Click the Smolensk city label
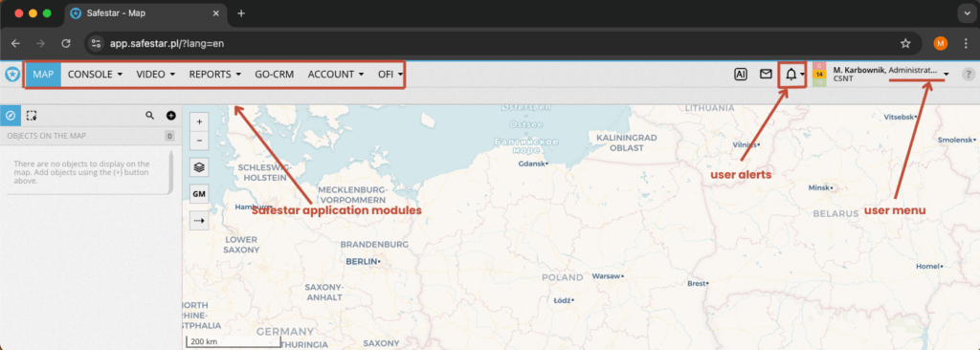 pos(957,140)
